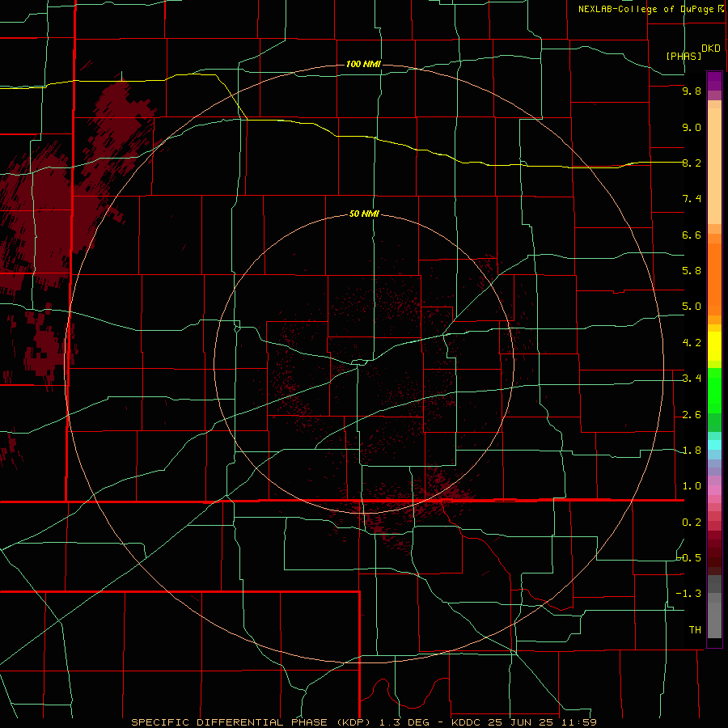
Task: Click the NEXLAB-College of DuPage header text
Action: (x=648, y=9)
